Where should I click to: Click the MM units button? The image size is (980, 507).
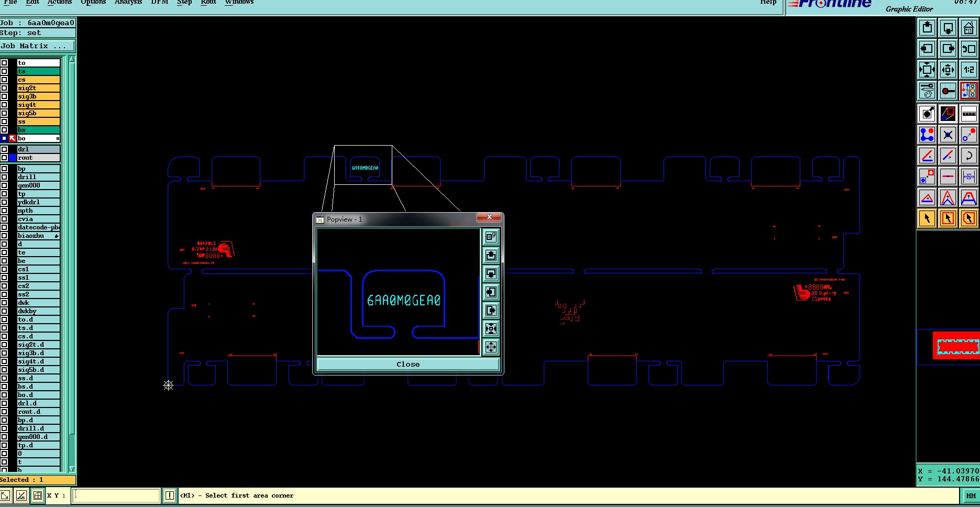(971, 495)
